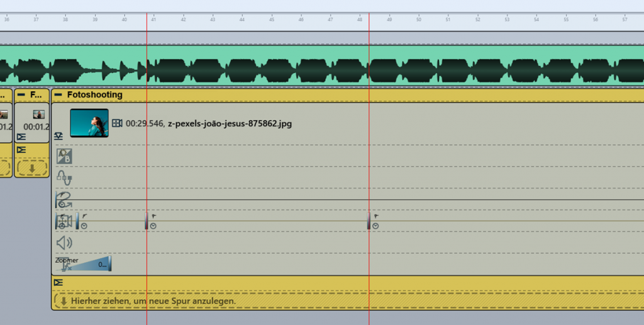Click the speaker volume track icon
The image size is (644, 325).
pos(64,242)
